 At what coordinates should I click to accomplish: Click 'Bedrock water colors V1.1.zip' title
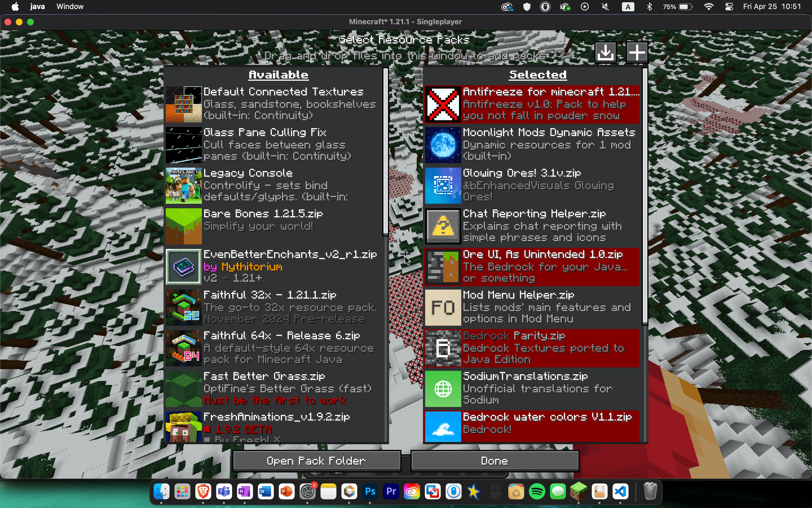(547, 417)
